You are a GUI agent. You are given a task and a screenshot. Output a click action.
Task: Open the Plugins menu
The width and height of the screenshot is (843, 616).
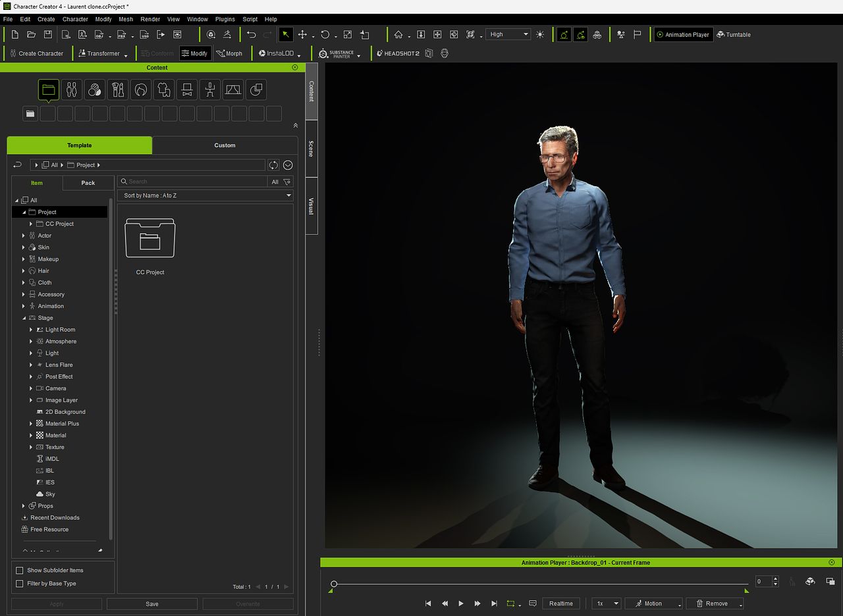point(225,19)
